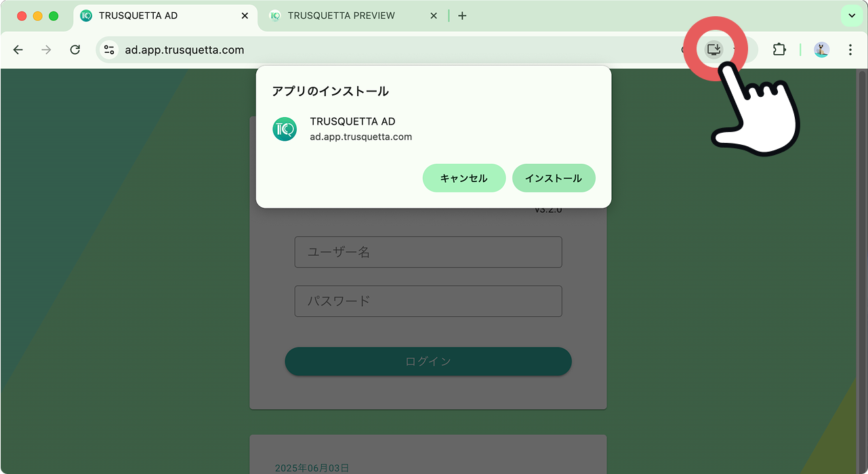Open Chrome's three-dot menu
868x474 pixels.
[x=850, y=49]
